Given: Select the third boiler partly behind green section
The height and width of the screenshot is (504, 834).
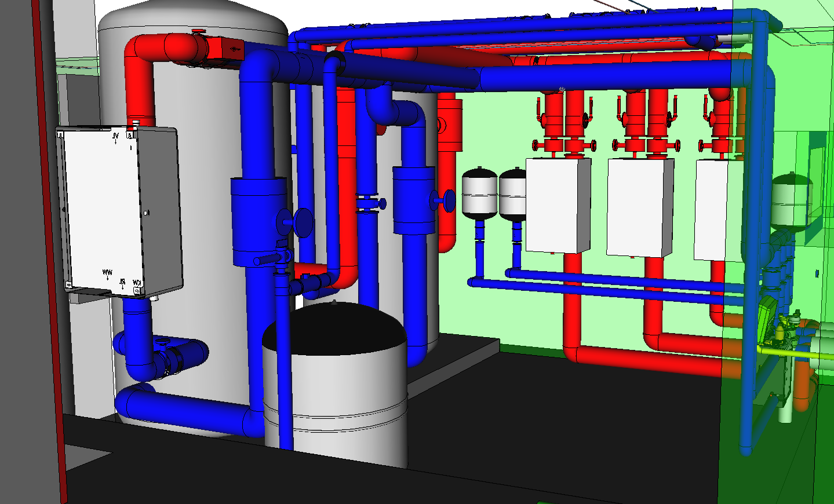Looking at the screenshot, I should tap(719, 210).
